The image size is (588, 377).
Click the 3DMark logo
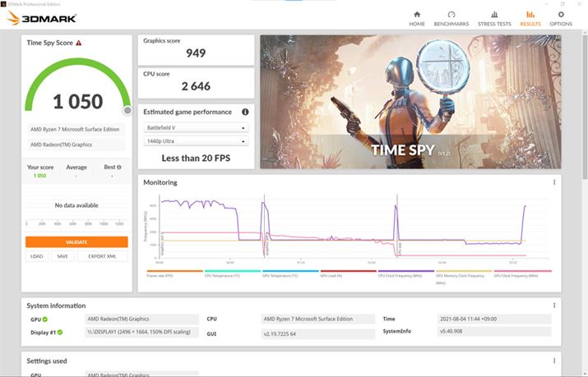coord(42,17)
